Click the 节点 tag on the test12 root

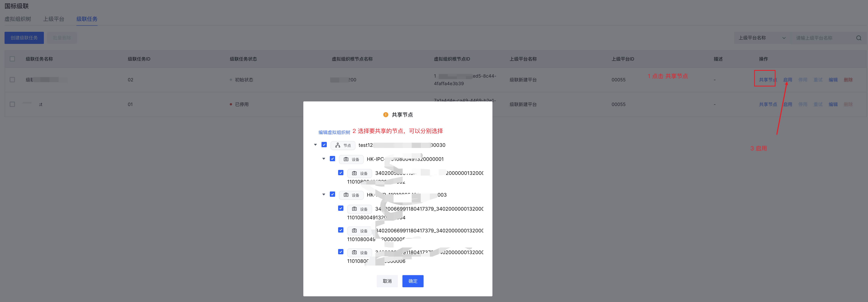tap(343, 145)
